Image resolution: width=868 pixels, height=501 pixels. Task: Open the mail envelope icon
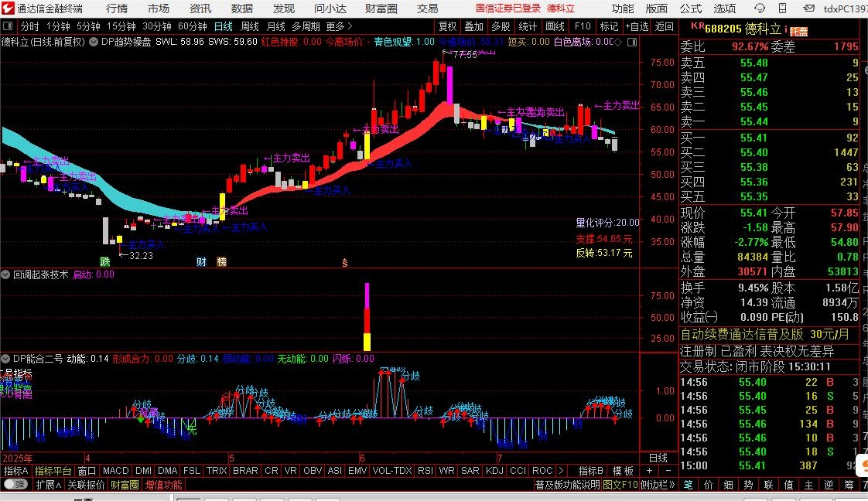click(x=808, y=9)
